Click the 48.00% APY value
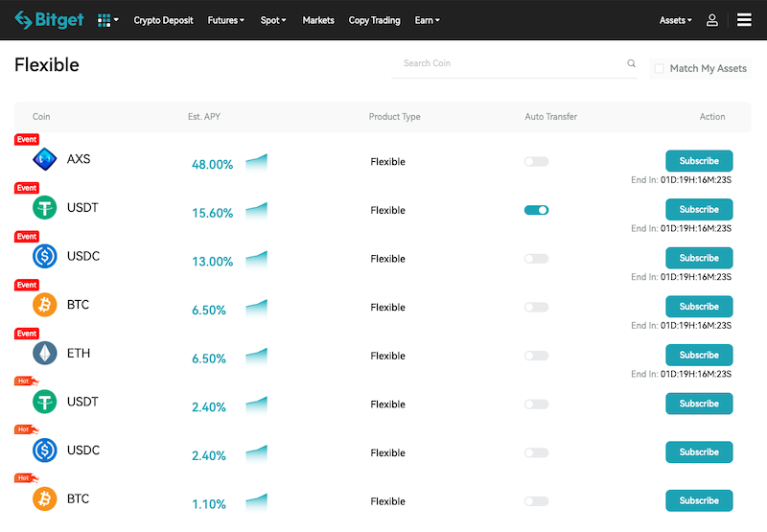 click(212, 164)
